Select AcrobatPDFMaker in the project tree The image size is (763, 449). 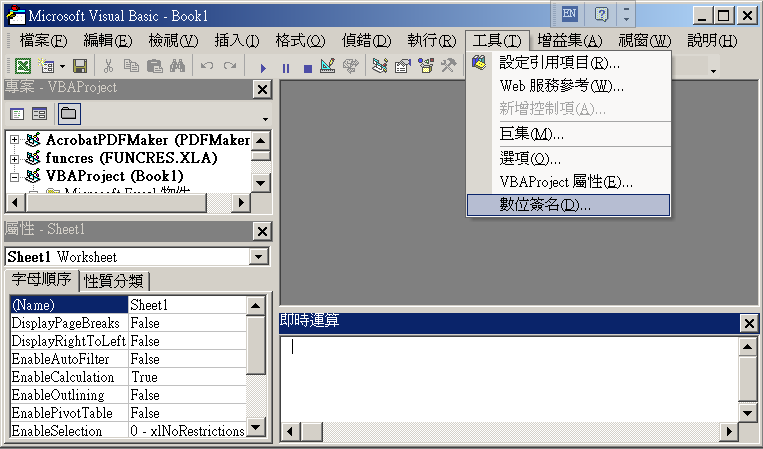[148, 140]
